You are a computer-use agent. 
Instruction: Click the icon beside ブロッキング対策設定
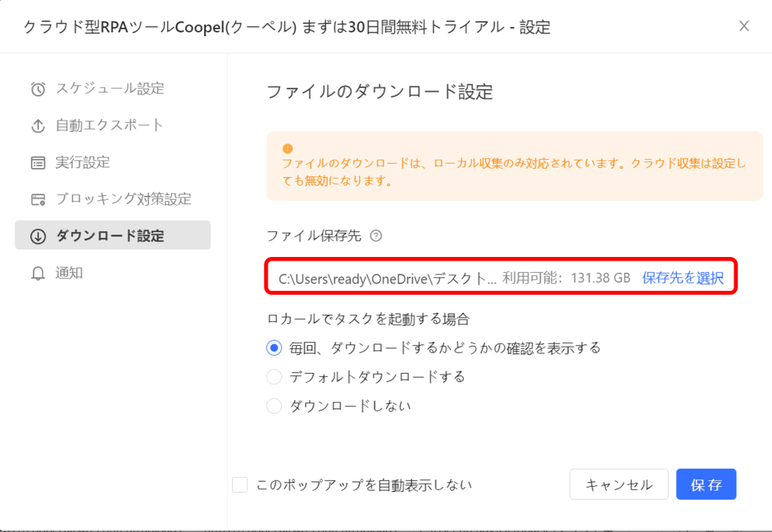(38, 200)
